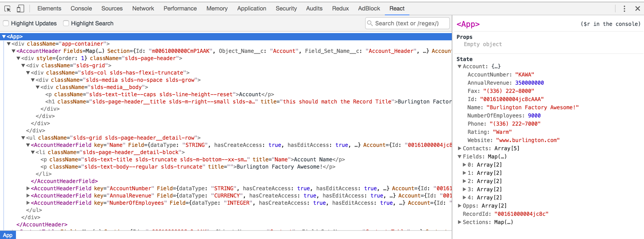Enable Highlight Search checkbox
This screenshot has width=644, height=239.
click(66, 23)
